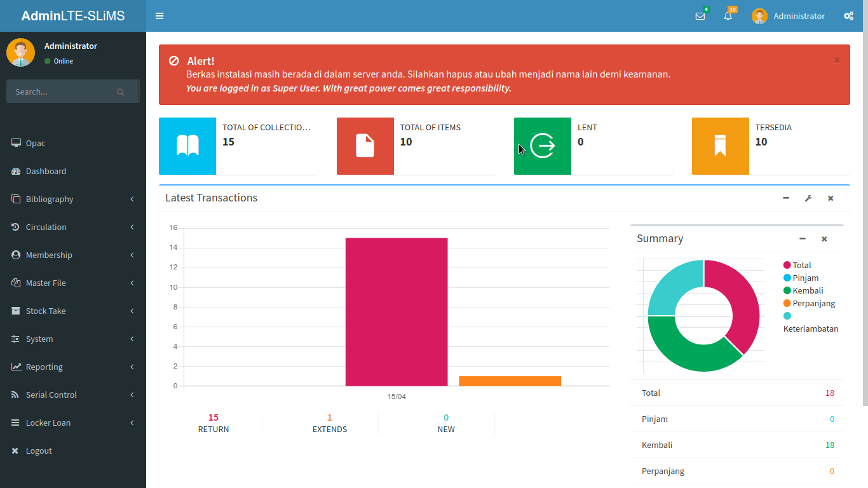Dismiss the red Alert banner
The image size is (868, 488).
click(837, 60)
